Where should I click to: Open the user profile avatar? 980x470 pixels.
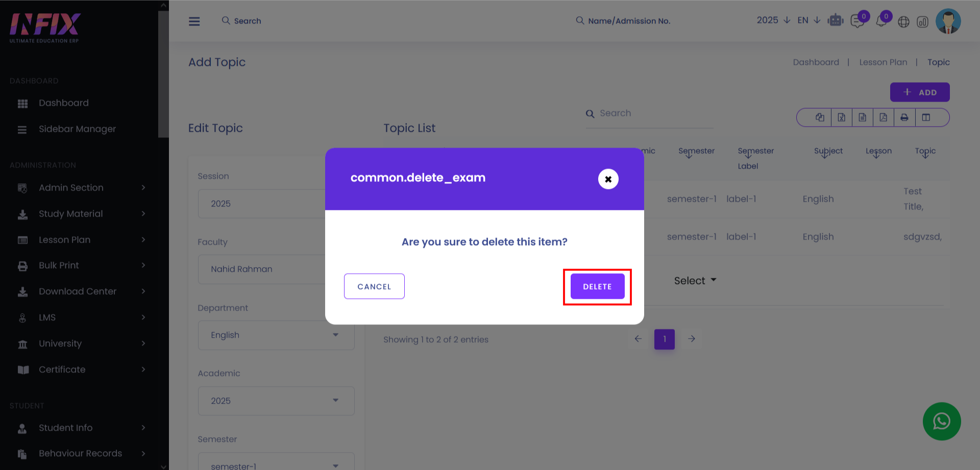click(948, 21)
